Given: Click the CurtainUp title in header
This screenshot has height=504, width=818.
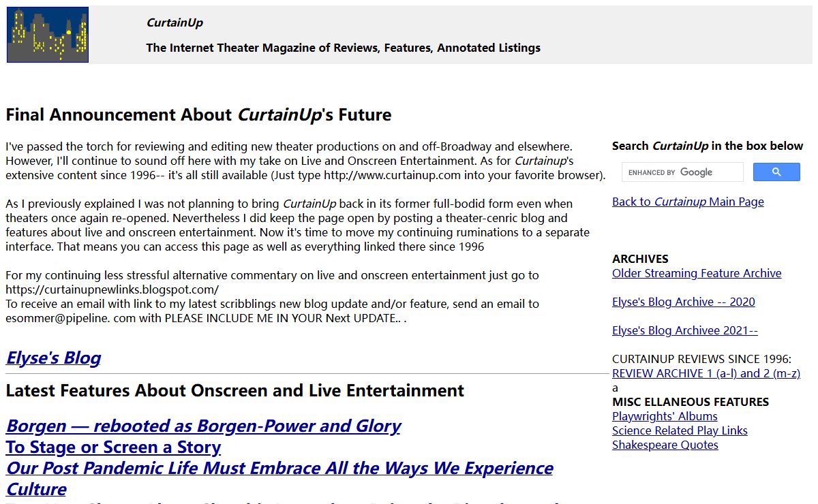Looking at the screenshot, I should pos(175,22).
